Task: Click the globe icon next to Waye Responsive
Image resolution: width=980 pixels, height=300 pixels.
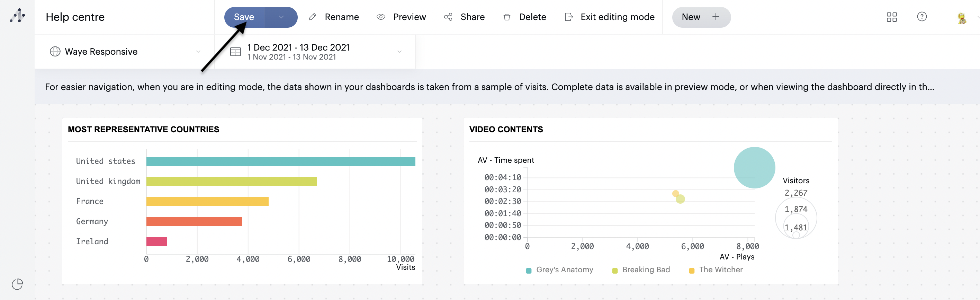Action: tap(55, 51)
